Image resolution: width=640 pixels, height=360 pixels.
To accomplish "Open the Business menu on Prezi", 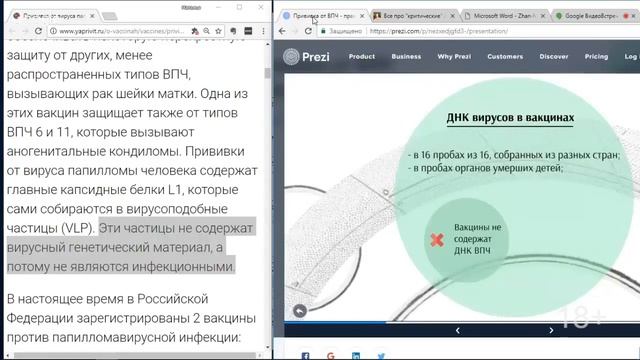I will pyautogui.click(x=406, y=56).
